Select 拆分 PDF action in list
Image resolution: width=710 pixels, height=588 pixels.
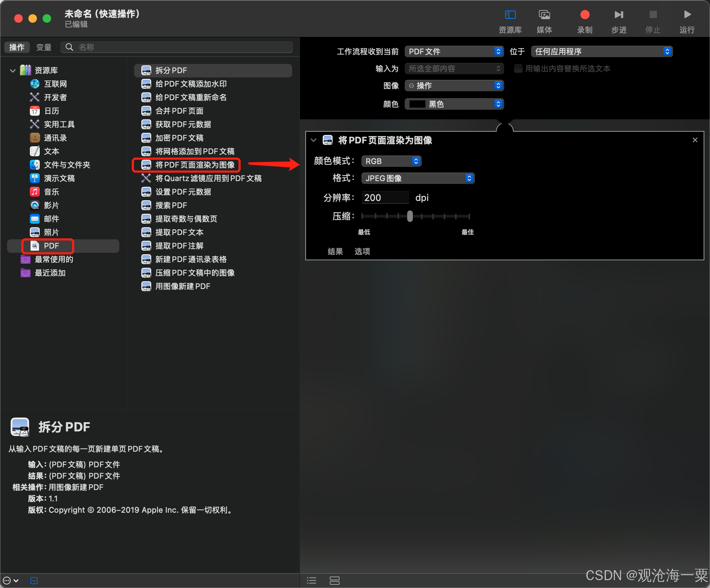pyautogui.click(x=213, y=70)
